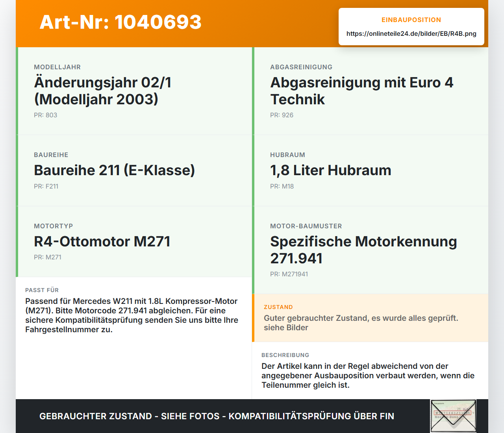Image resolution: width=504 pixels, height=433 pixels.
Task: Click the PR: M271 code
Action: pyautogui.click(x=48, y=257)
